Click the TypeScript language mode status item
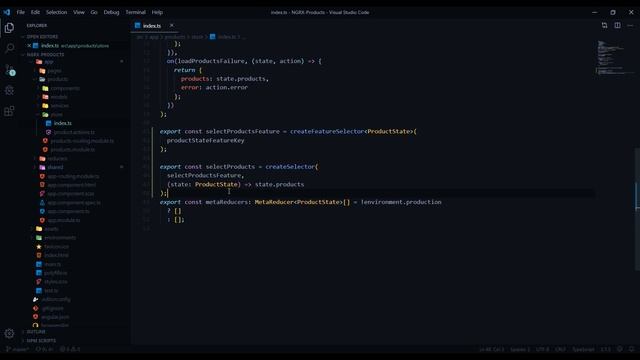This screenshot has width=640, height=360. [x=583, y=349]
